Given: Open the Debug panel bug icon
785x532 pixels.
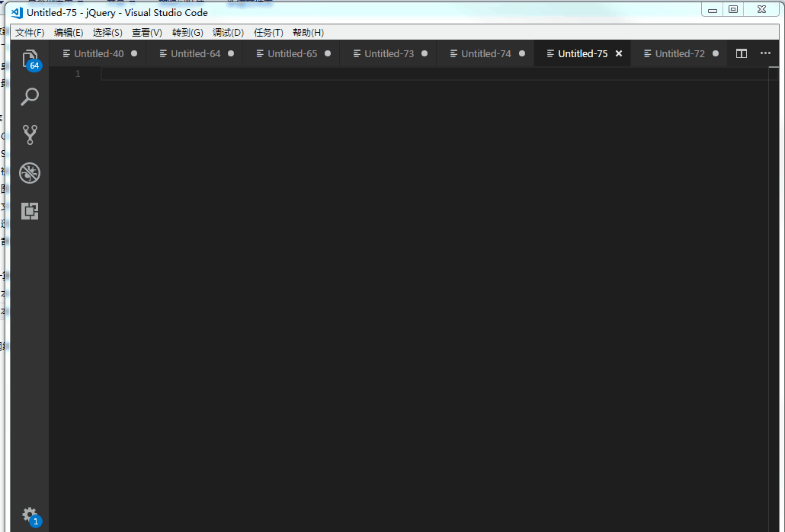Looking at the screenshot, I should (30, 173).
